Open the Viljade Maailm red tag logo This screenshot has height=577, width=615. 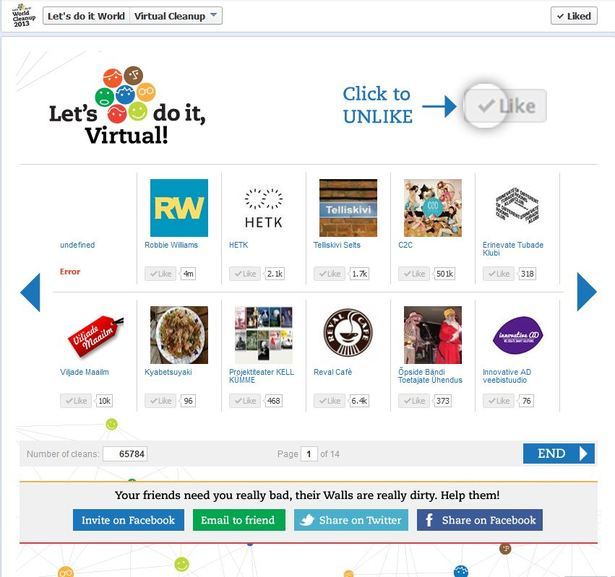coord(95,336)
